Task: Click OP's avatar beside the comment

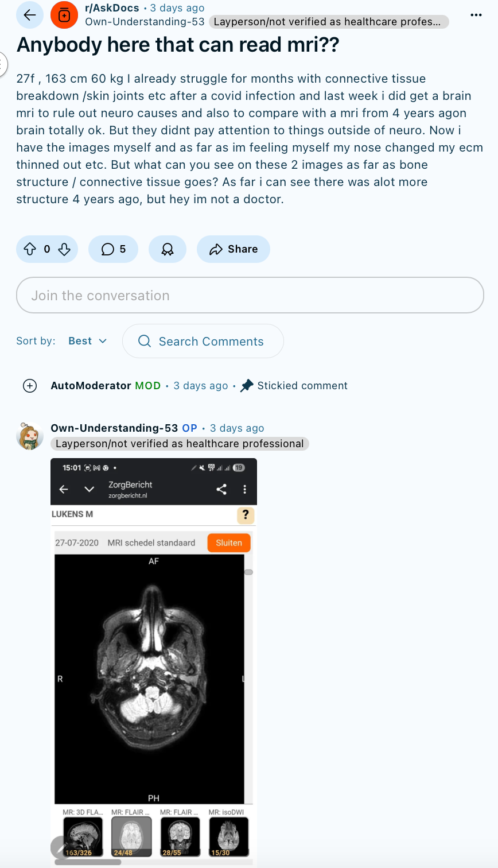Action: click(x=30, y=436)
